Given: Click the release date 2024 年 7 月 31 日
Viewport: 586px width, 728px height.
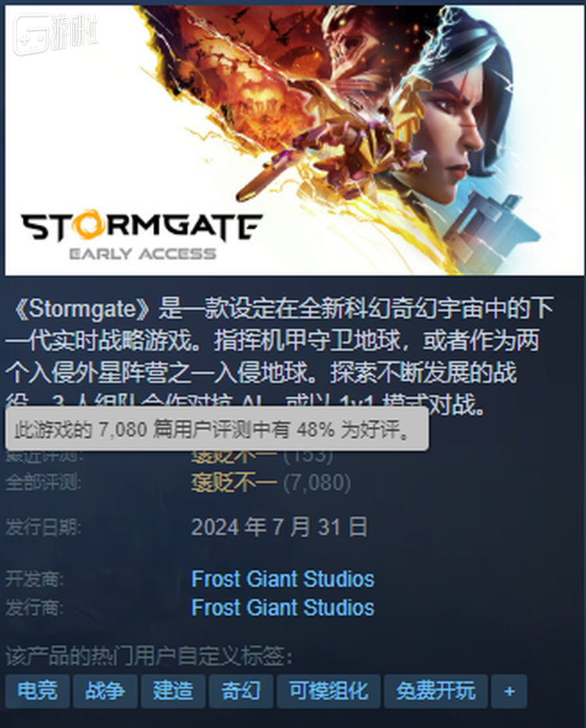Looking at the screenshot, I should [x=279, y=527].
